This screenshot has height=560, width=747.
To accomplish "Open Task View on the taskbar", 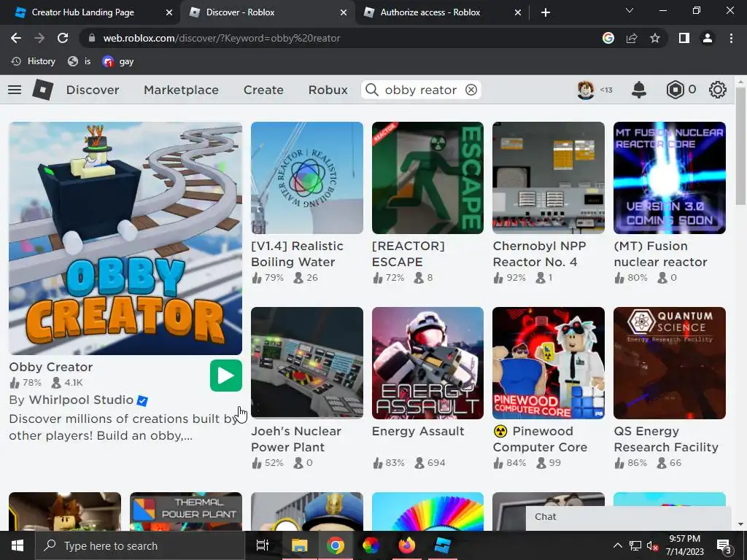I will point(263,545).
